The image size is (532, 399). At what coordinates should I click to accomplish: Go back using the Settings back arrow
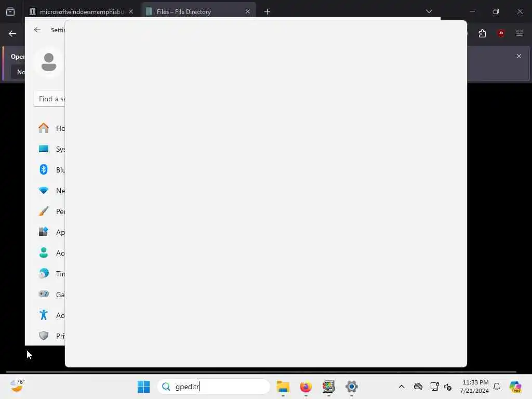pos(37,30)
